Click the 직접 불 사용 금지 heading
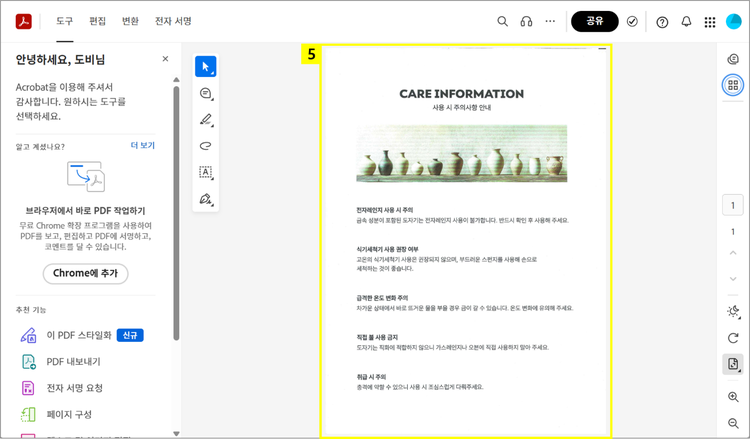Viewport: 750px width, 439px height. click(377, 337)
